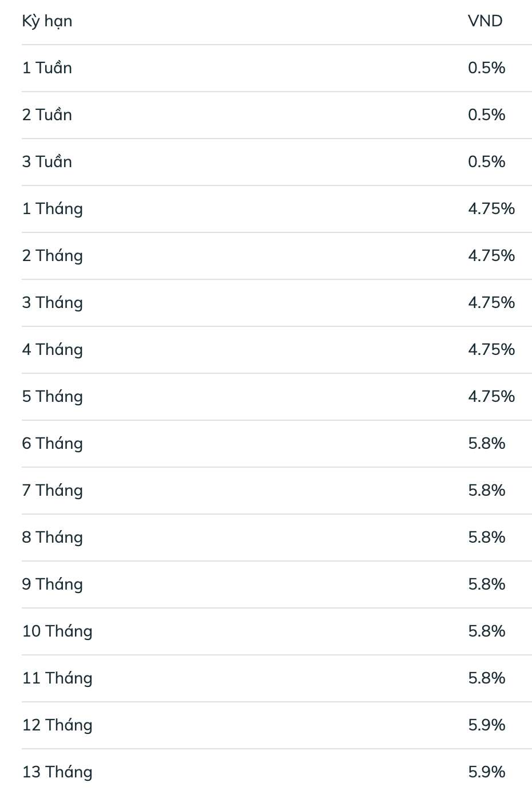Click the 5.8% rate for 9 Tháng
532x790 pixels.
486,584
